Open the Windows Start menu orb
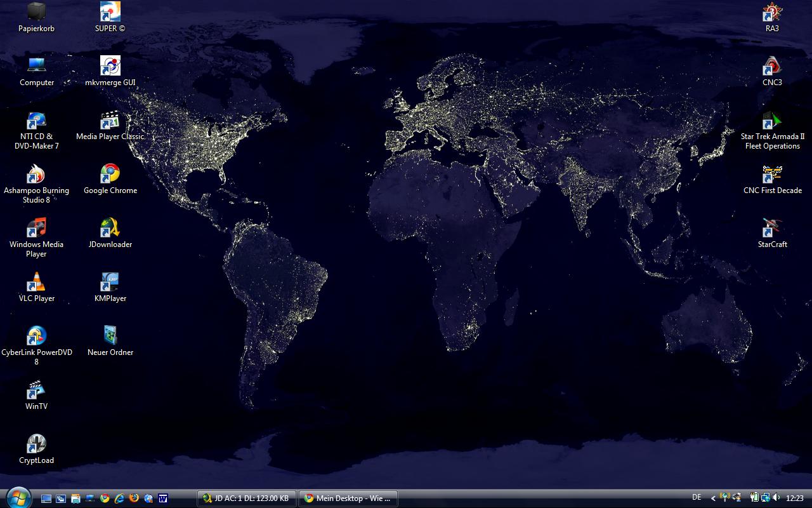The width and height of the screenshot is (812, 508). click(x=17, y=498)
